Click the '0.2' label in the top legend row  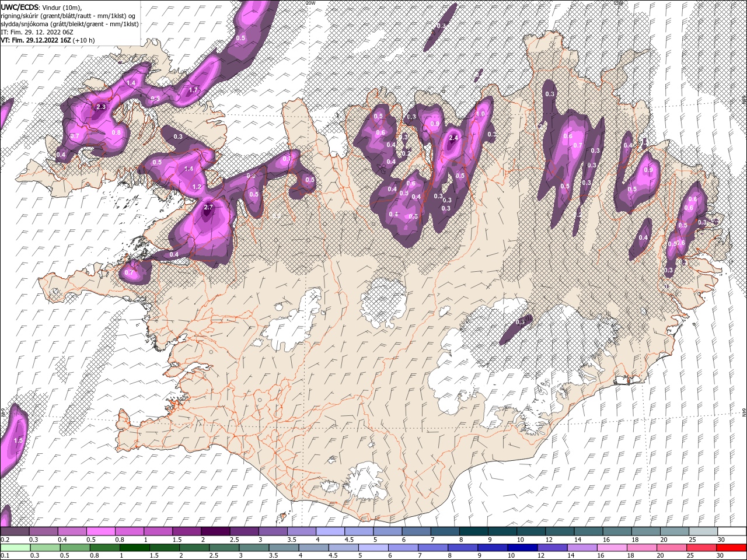5,540
